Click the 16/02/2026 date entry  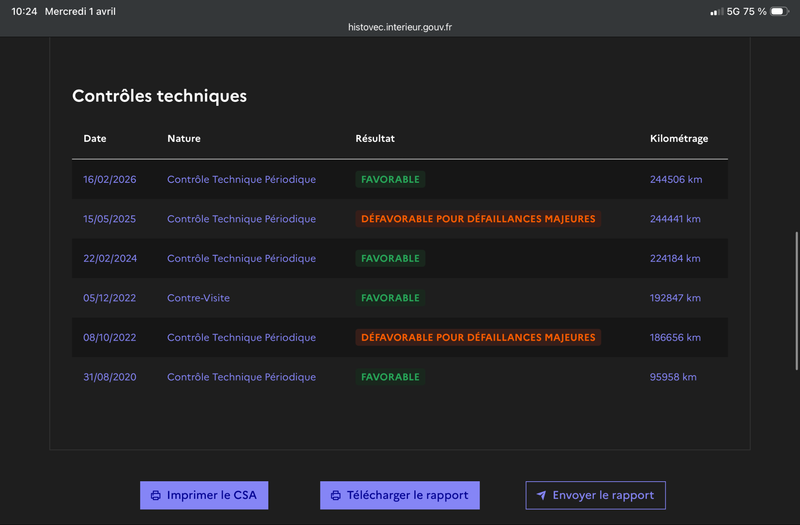click(110, 179)
